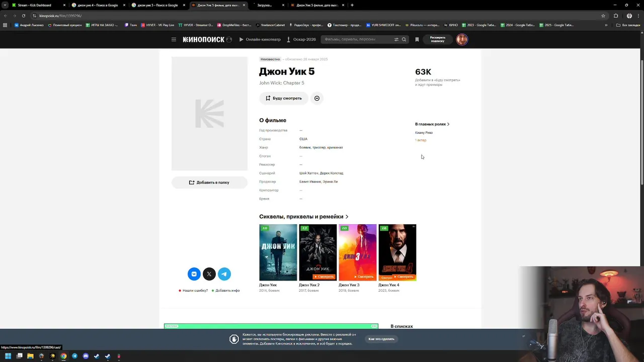Viewport: 644px width, 362px height.
Task: Open Chrome from the taskbar
Action: point(63,356)
